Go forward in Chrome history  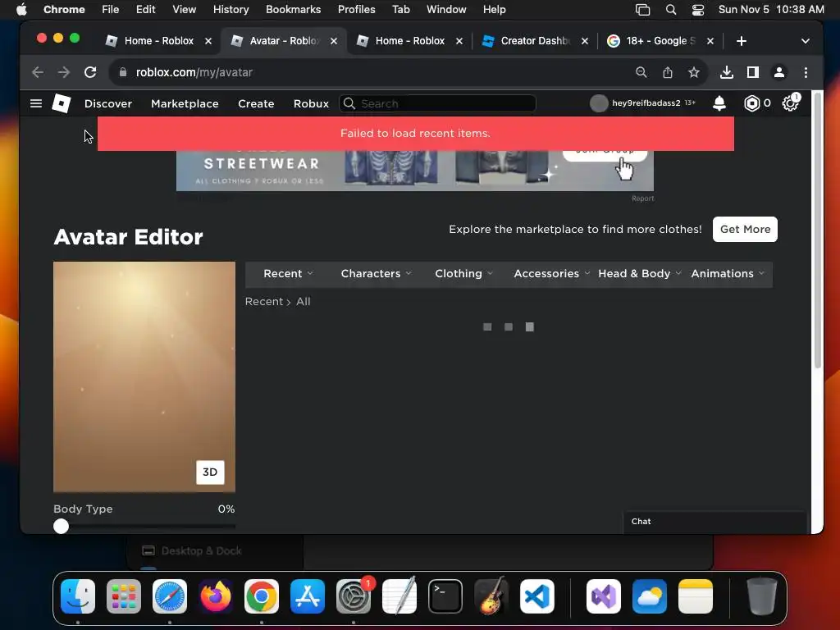pos(64,72)
